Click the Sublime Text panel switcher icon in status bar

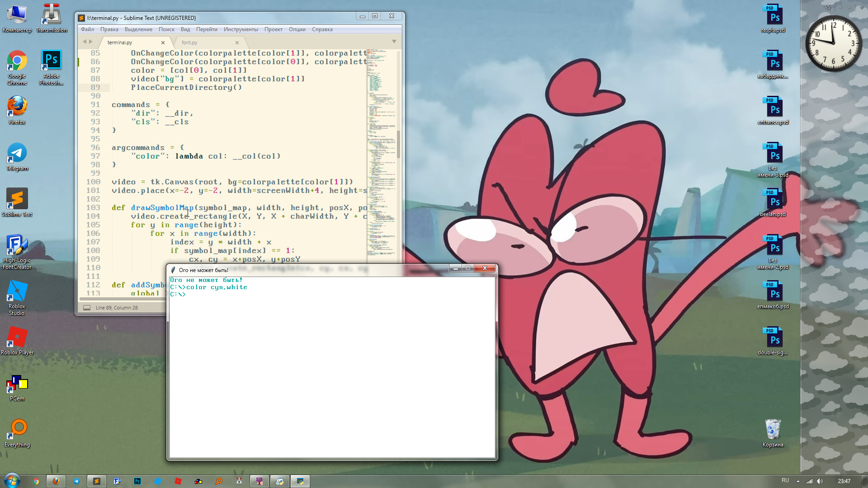pyautogui.click(x=86, y=308)
